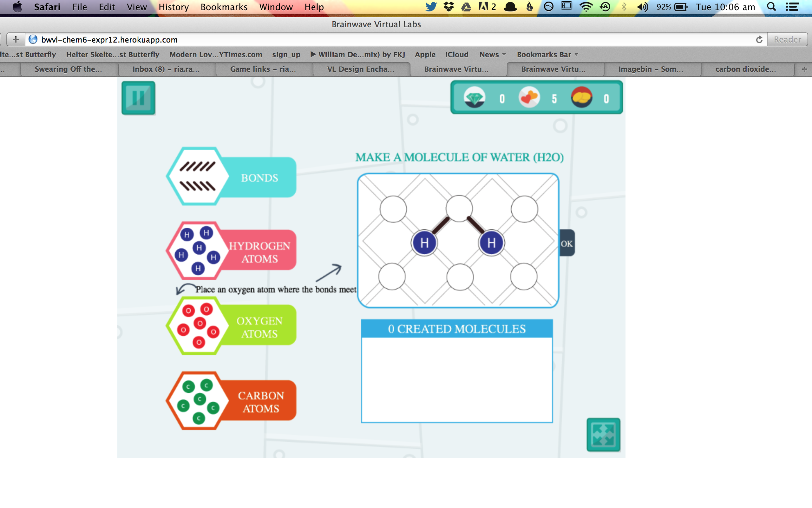Expand the News bookmarks dropdown

pyautogui.click(x=493, y=54)
